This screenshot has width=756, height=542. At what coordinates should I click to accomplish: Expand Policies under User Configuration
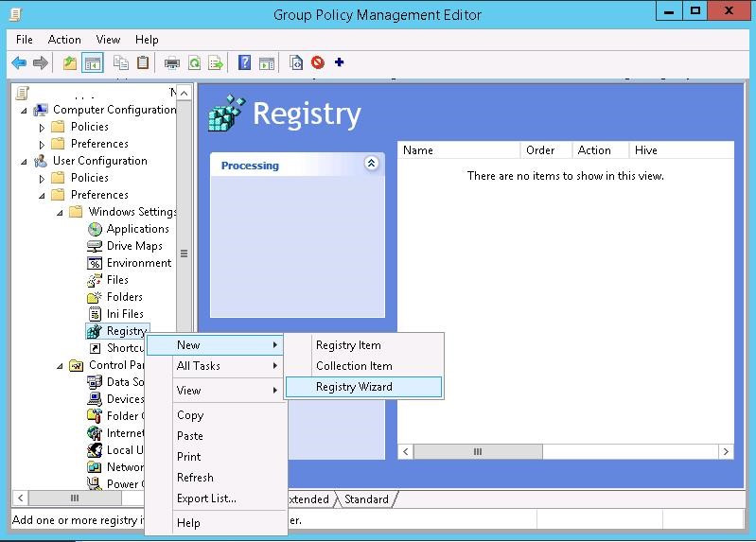42,178
